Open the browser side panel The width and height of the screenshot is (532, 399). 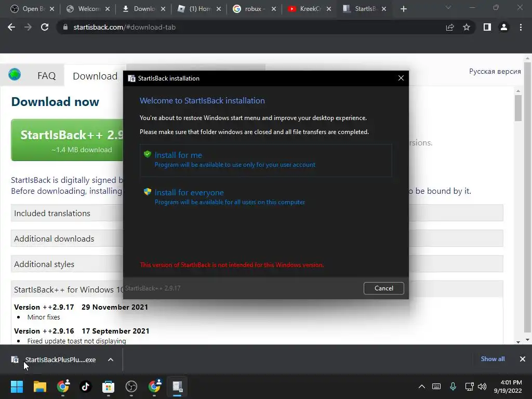pyautogui.click(x=487, y=27)
